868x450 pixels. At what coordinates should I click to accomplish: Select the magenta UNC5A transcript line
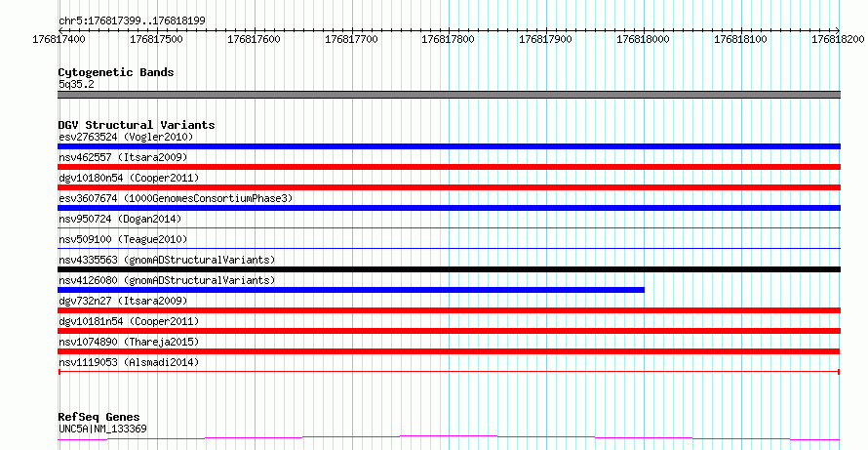(x=449, y=438)
